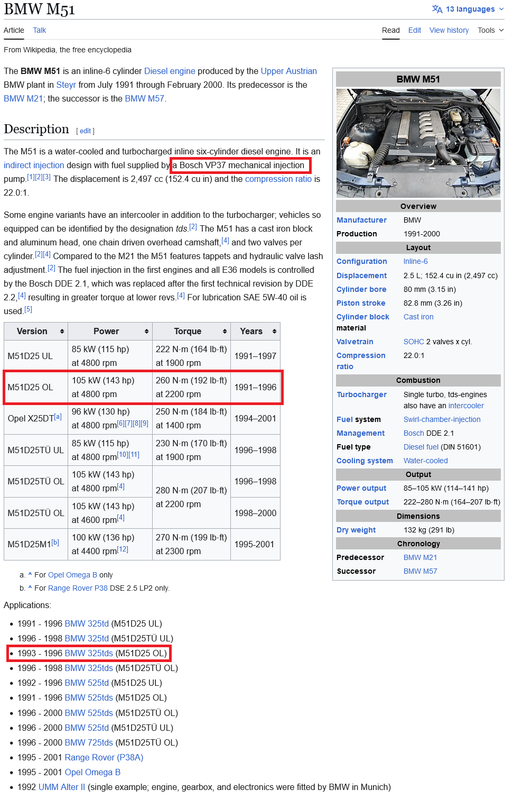
Task: Follow the indirect injection link
Action: pos(34,165)
